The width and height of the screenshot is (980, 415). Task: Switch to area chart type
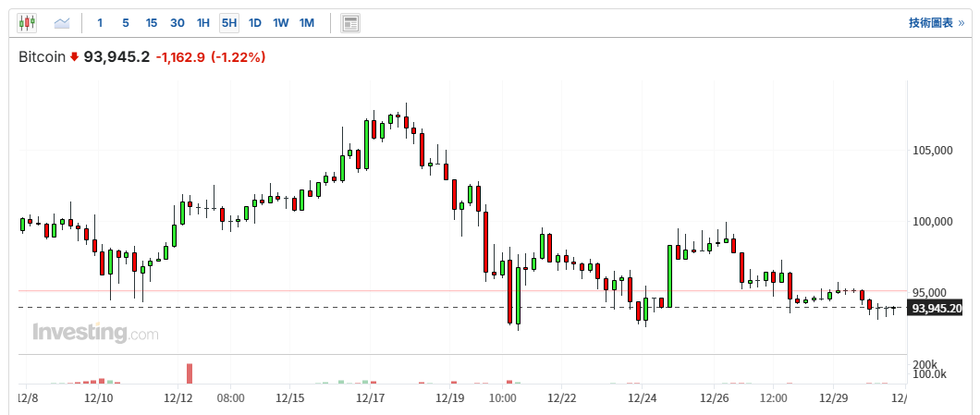tap(62, 23)
